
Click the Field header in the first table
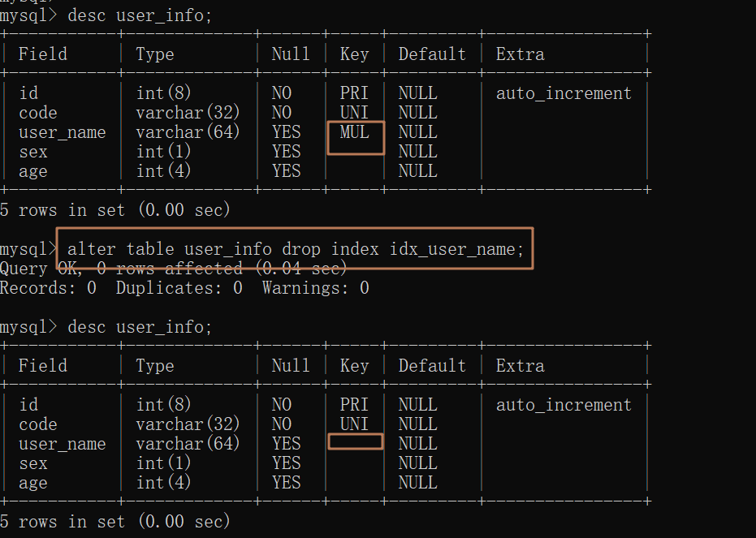coord(43,54)
